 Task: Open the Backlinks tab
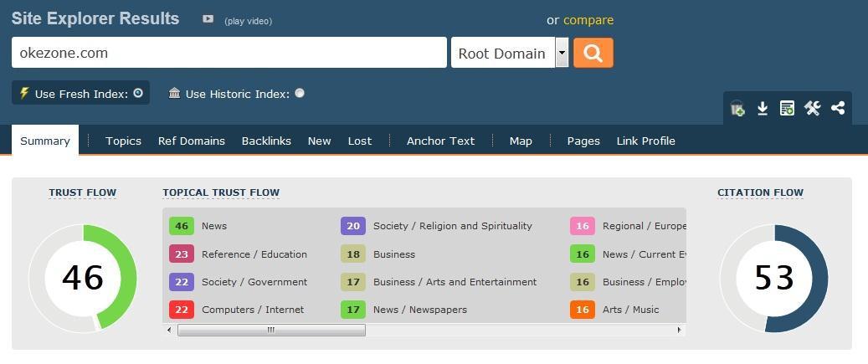click(266, 141)
